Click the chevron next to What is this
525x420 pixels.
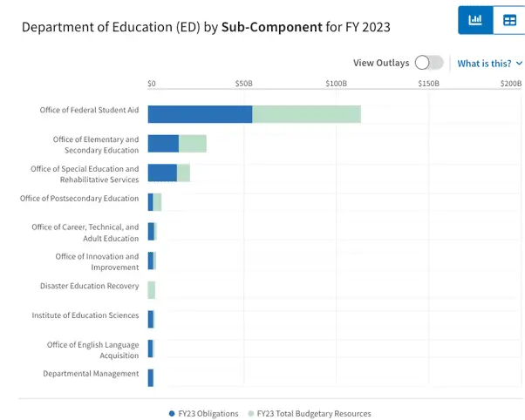519,64
